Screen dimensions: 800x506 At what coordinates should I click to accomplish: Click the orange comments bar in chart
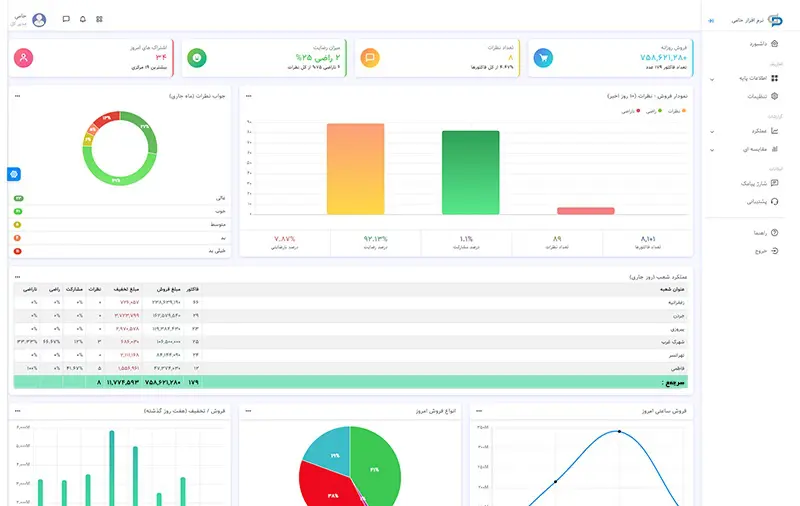(356, 169)
